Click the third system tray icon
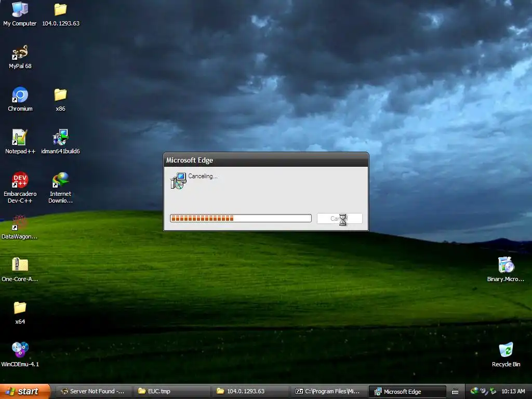The image size is (532, 399). (x=493, y=391)
